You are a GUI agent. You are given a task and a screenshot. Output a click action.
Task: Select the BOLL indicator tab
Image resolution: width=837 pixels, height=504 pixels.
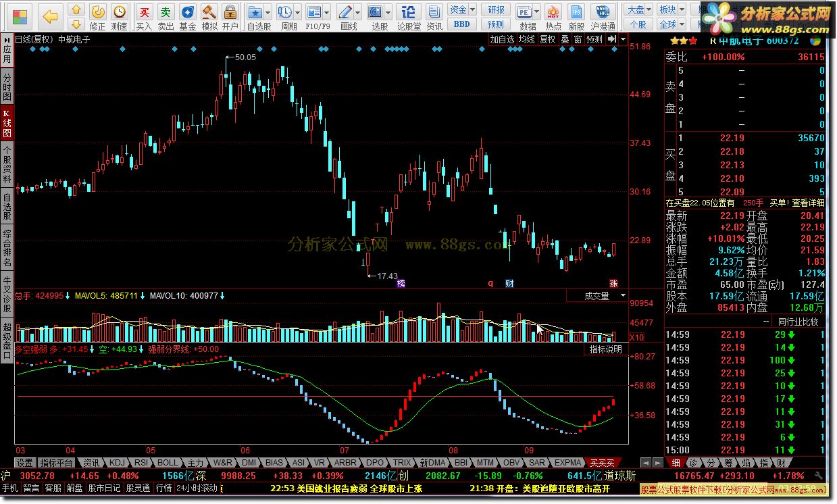168,463
